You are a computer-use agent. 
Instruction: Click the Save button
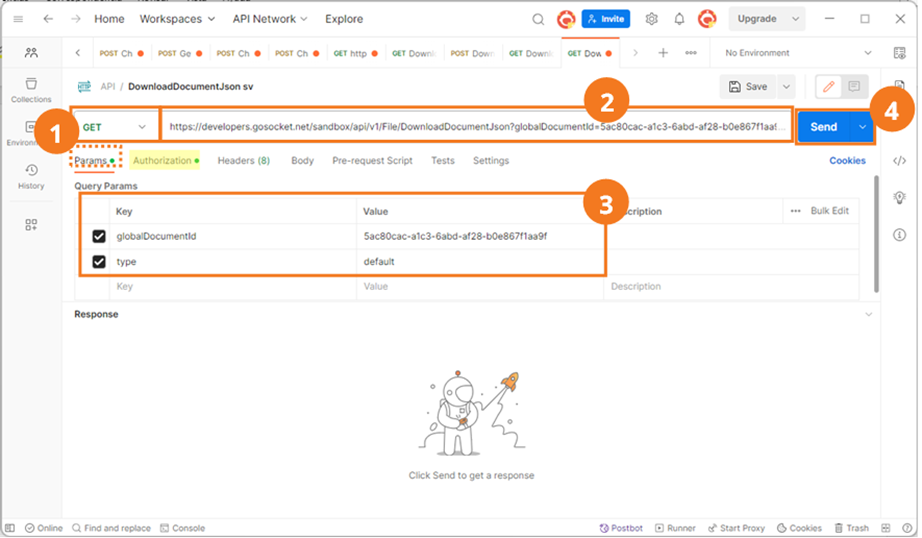748,87
